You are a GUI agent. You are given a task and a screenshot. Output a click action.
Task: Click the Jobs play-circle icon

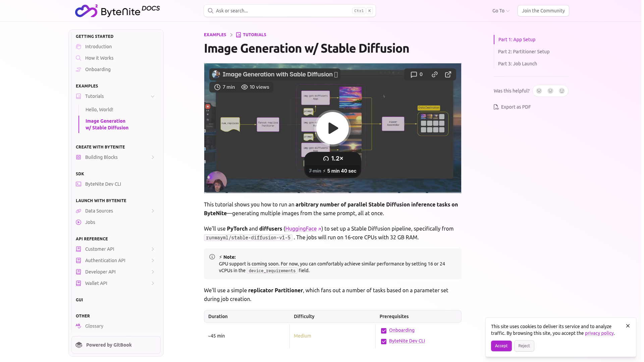coord(78,222)
